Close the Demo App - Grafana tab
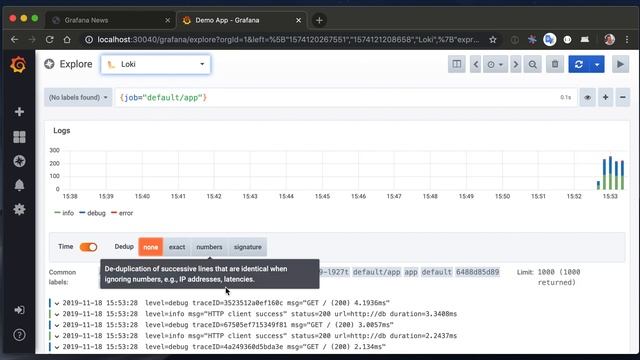 (298, 20)
